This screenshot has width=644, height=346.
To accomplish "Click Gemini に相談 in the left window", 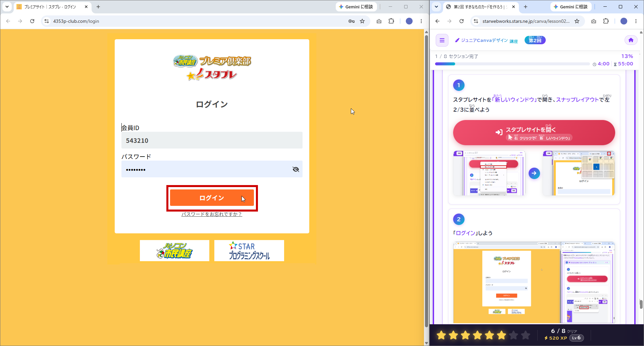I will [x=356, y=7].
